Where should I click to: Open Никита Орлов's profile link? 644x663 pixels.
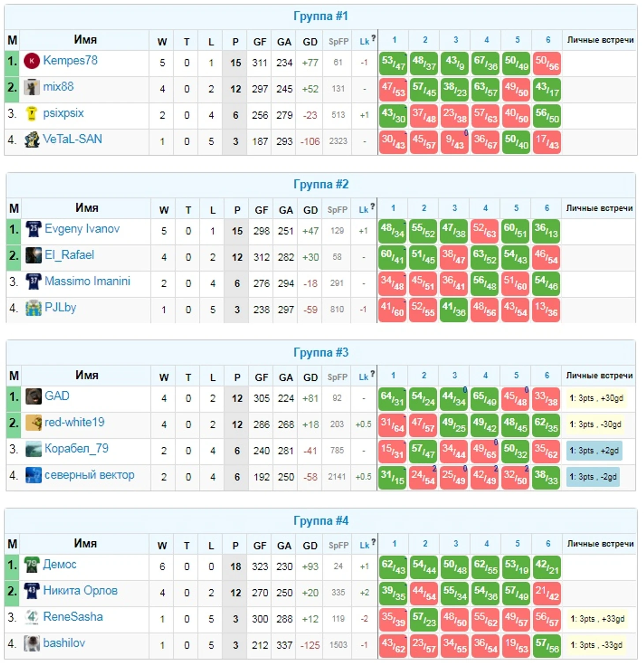coord(80,591)
